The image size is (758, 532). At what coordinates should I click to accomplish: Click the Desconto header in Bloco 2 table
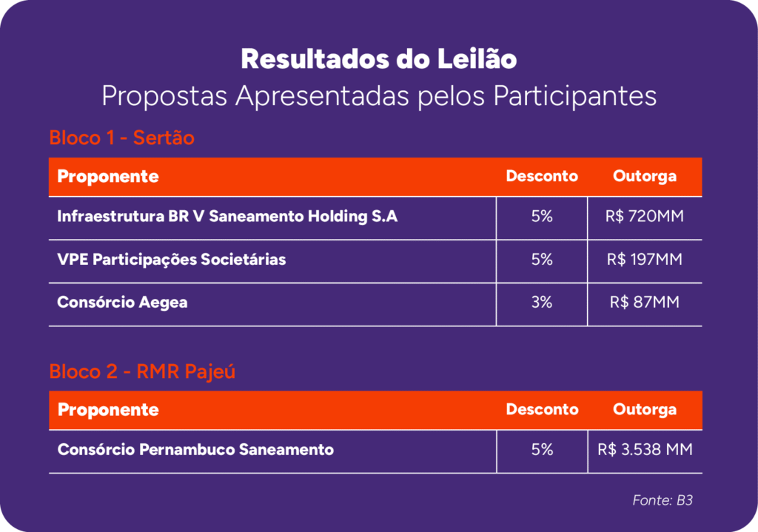[542, 410]
